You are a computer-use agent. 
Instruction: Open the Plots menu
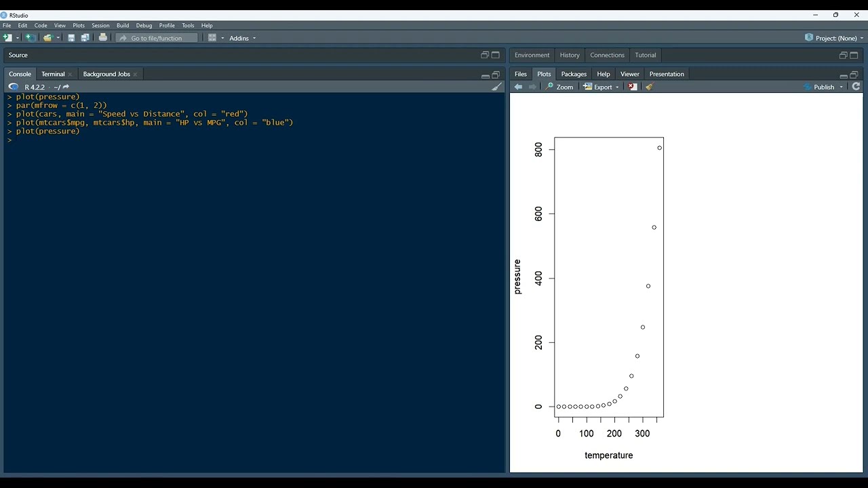[79, 25]
